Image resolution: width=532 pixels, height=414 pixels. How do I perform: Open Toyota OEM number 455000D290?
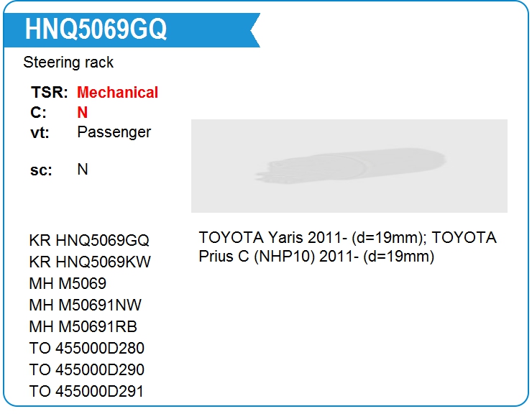pyautogui.click(x=87, y=370)
